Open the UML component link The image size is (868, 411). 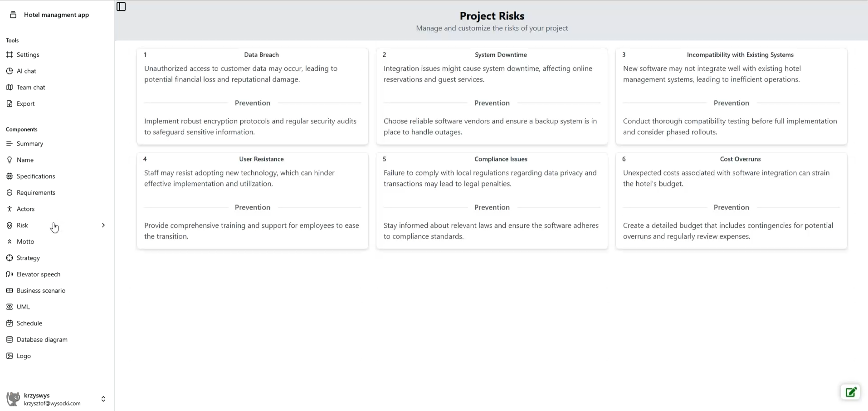23,307
